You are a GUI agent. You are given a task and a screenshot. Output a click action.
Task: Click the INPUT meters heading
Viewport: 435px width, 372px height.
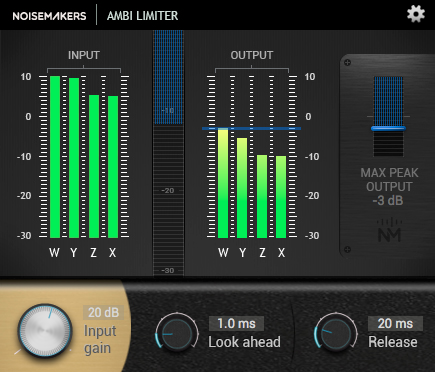[x=84, y=55]
